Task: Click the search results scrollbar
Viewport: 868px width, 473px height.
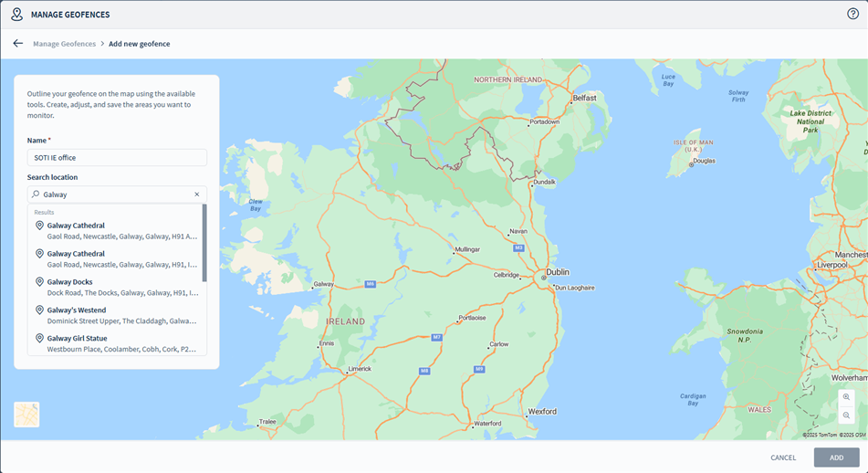Action: 204,243
